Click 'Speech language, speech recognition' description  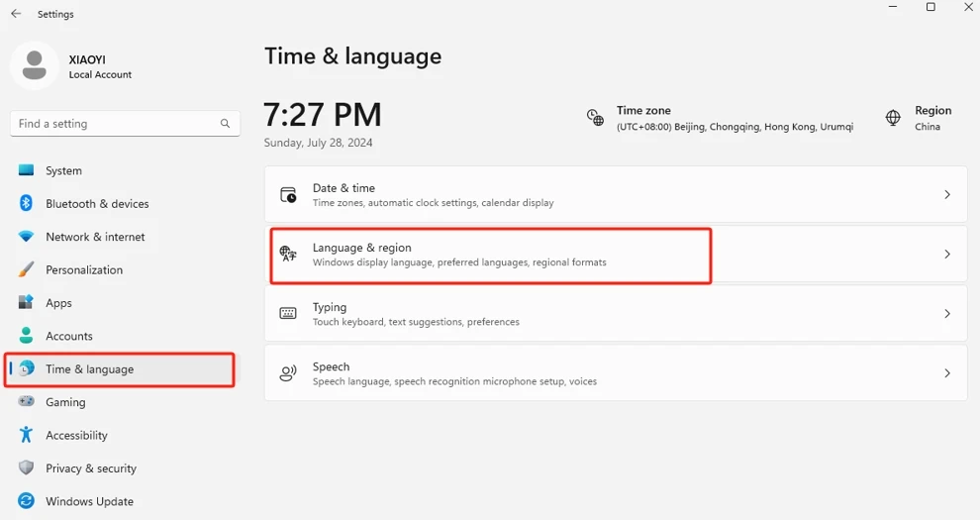tap(454, 381)
